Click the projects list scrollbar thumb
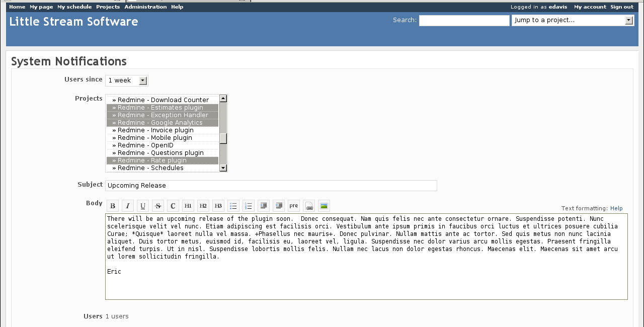644x327 pixels. pos(223,138)
